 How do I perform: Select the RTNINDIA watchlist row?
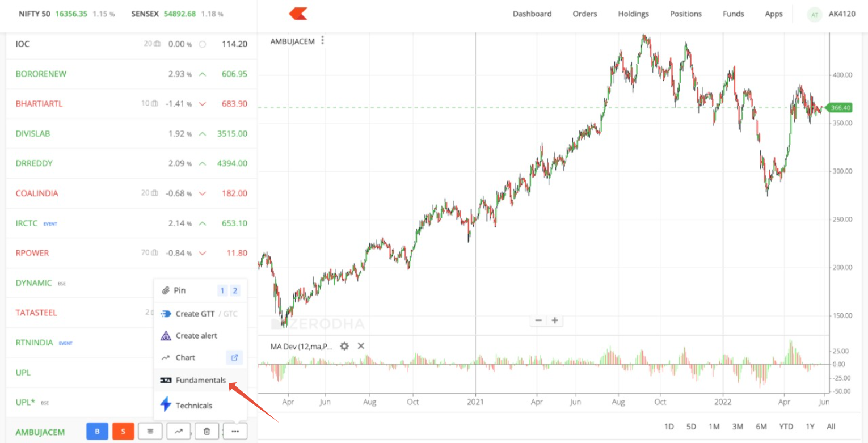[131, 343]
